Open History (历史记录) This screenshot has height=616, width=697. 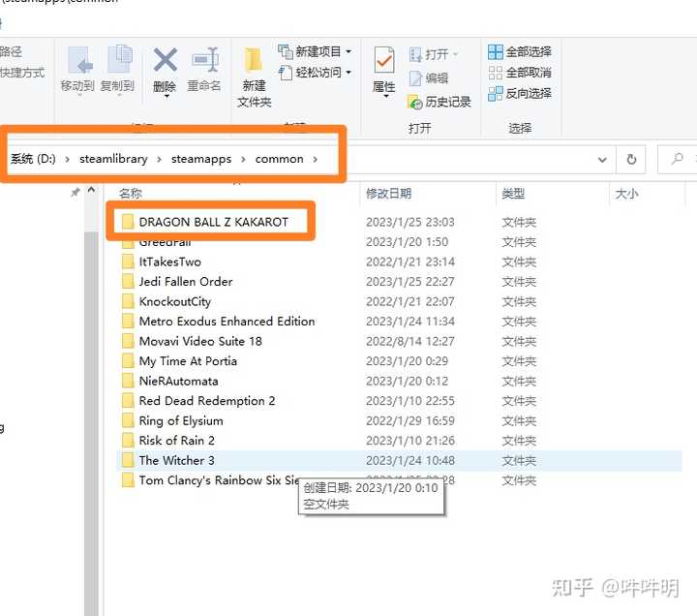[x=439, y=102]
